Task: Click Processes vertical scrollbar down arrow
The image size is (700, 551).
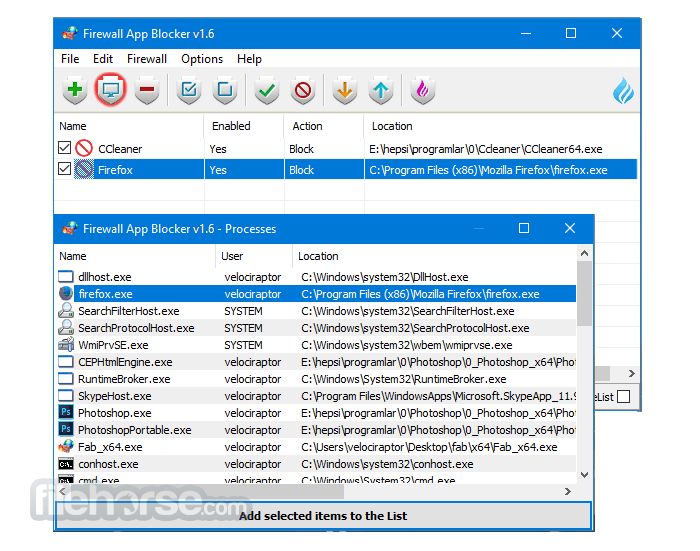Action: click(x=584, y=475)
